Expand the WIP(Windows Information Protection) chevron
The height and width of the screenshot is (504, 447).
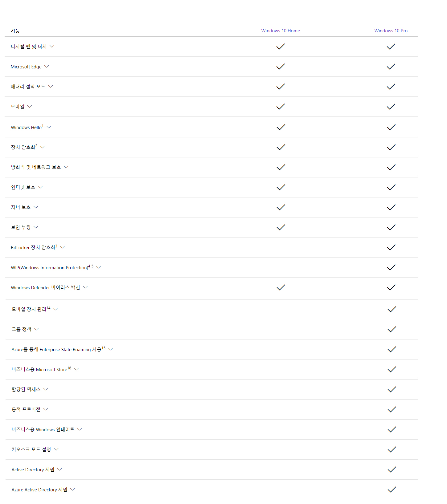point(99,267)
